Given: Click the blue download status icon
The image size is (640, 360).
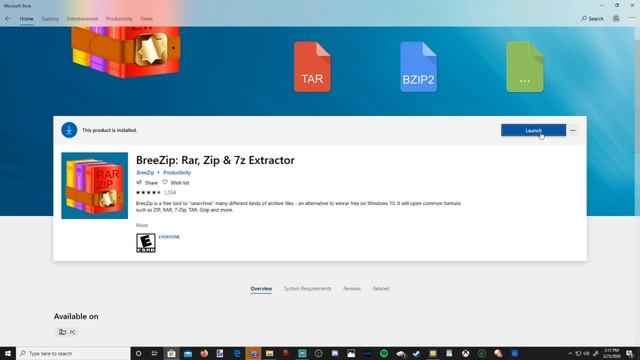Looking at the screenshot, I should tap(69, 130).
